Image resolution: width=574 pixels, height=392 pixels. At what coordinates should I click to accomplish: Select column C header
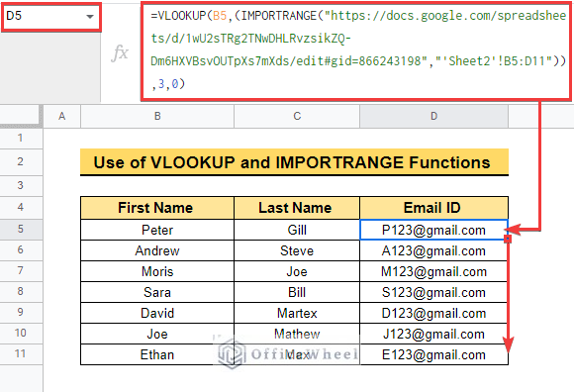pyautogui.click(x=297, y=116)
